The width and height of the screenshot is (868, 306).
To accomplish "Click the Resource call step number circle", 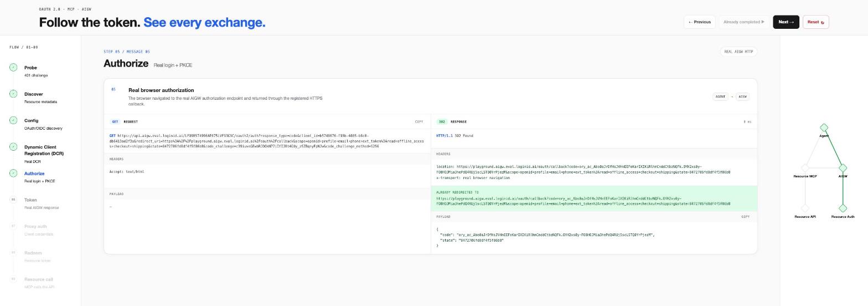I will point(13,279).
